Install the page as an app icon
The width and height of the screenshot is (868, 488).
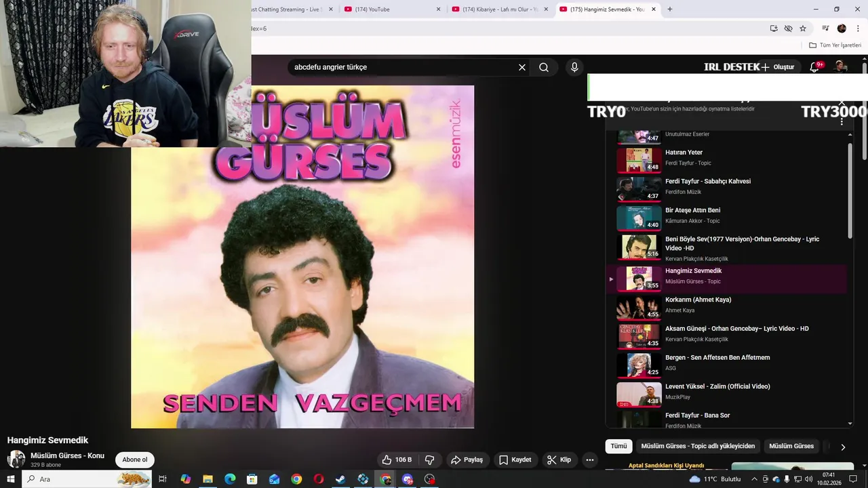[774, 28]
